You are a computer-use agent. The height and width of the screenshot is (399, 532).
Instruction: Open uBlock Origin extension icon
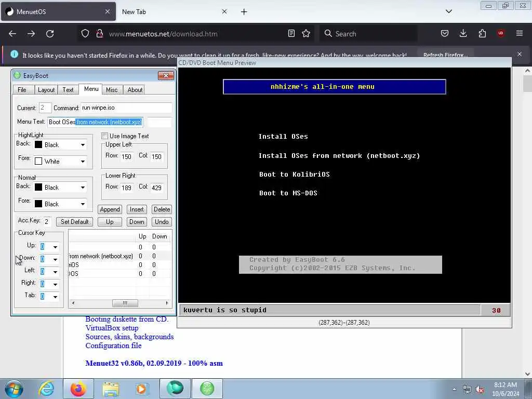[x=501, y=33]
